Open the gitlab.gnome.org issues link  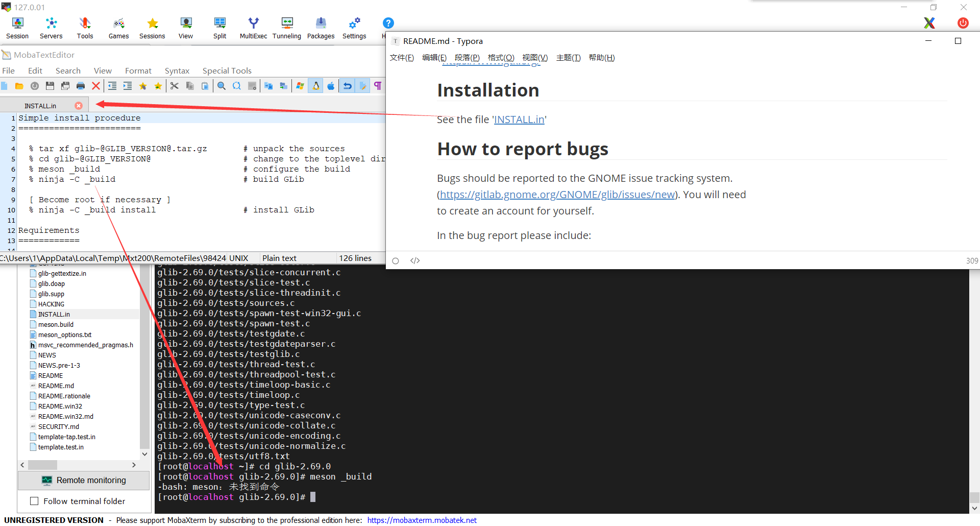[557, 195]
